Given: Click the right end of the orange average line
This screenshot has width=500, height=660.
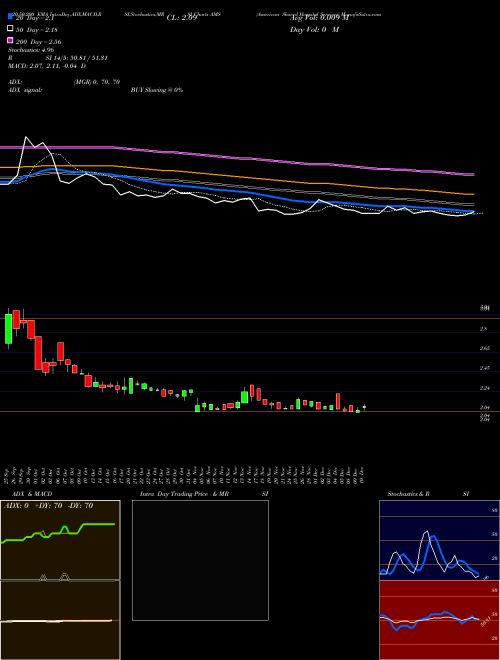Looking at the screenshot, I should tap(473, 194).
